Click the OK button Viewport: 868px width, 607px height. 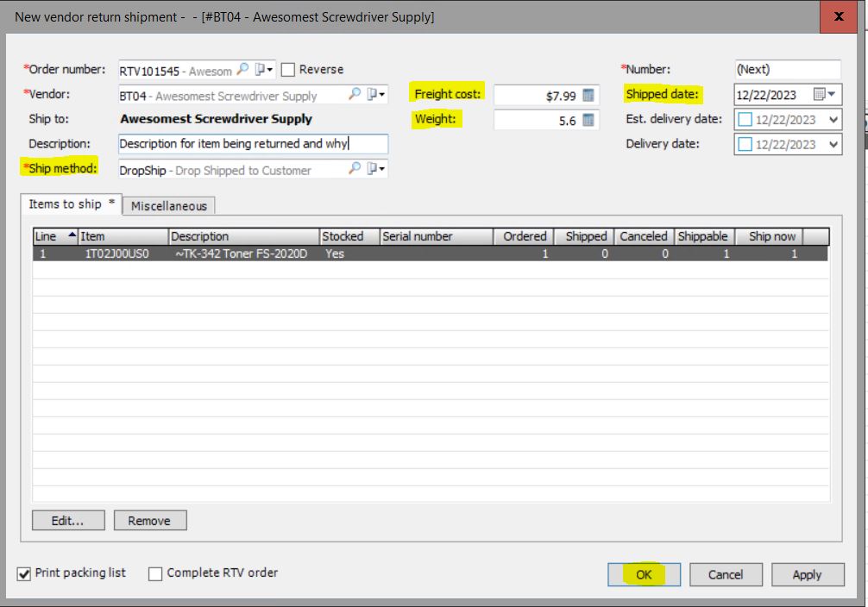click(x=644, y=575)
